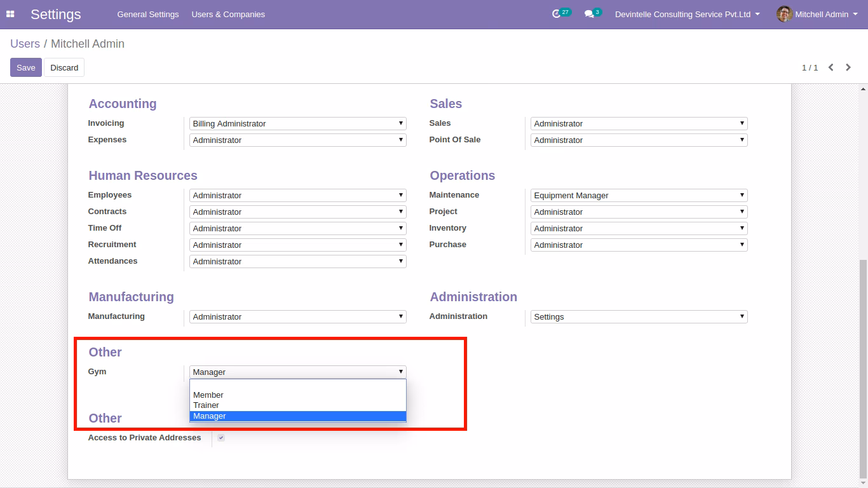Open the Manufacturing access dropdown
This screenshot has height=488, width=868.
(298, 316)
